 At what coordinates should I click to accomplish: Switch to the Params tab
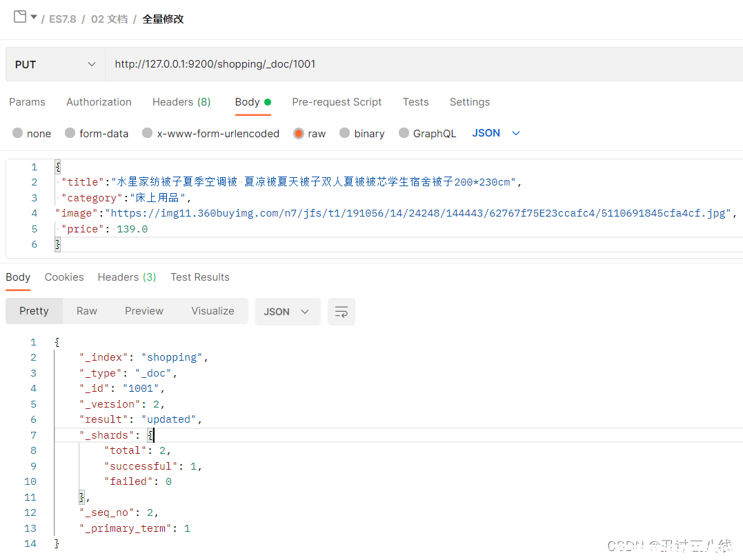pyautogui.click(x=27, y=102)
